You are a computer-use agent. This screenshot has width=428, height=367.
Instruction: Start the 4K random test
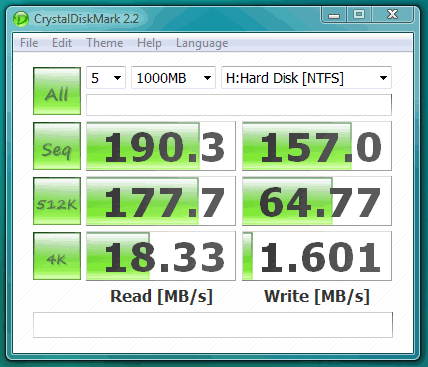point(57,256)
